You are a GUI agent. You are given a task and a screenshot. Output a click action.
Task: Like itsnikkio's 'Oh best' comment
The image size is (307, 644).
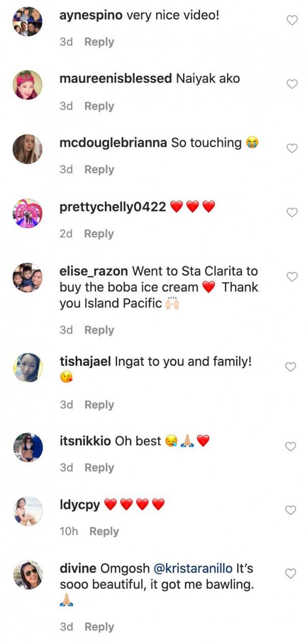pyautogui.click(x=292, y=446)
